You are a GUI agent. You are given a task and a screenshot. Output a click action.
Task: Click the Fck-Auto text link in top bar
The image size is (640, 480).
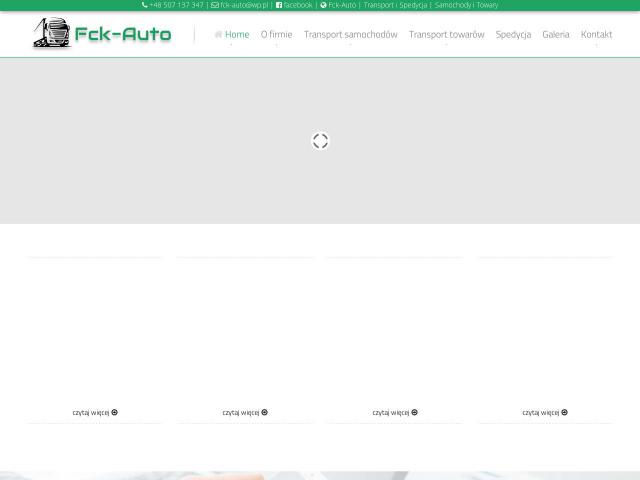[x=342, y=5]
